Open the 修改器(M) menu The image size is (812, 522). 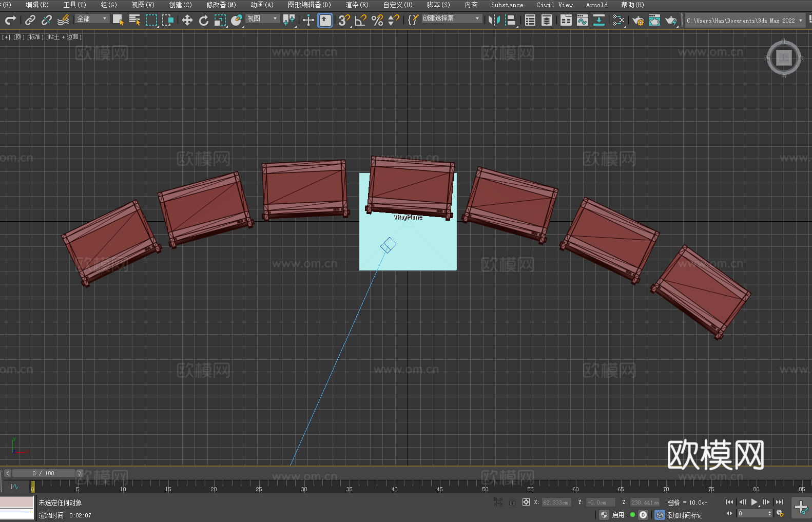click(x=221, y=5)
